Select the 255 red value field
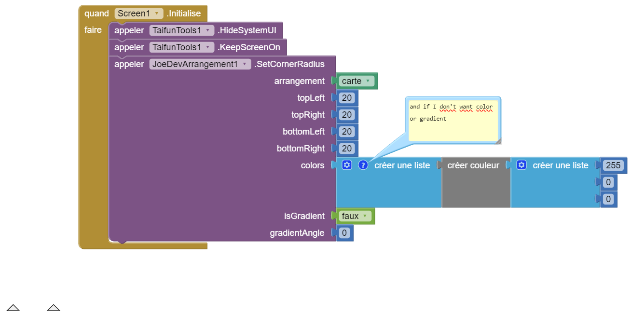This screenshot has height=313, width=644. pyautogui.click(x=613, y=165)
